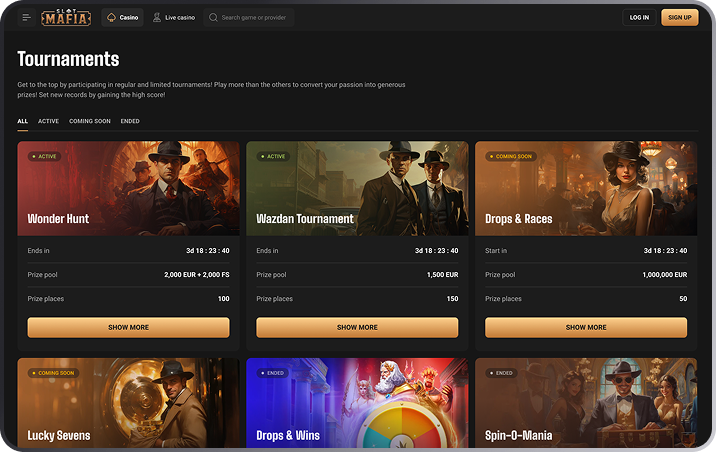The height and width of the screenshot is (452, 716).
Task: Select the Casino spade icon
Action: coord(111,17)
